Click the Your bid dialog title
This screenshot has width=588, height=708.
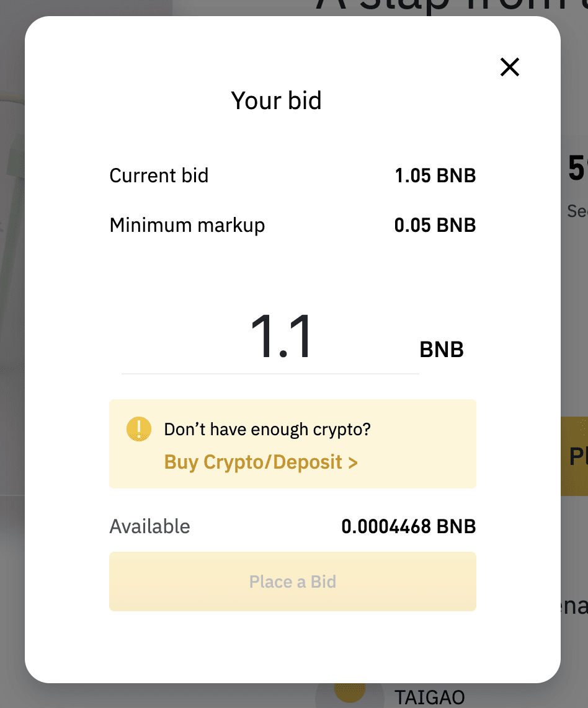pyautogui.click(x=276, y=100)
